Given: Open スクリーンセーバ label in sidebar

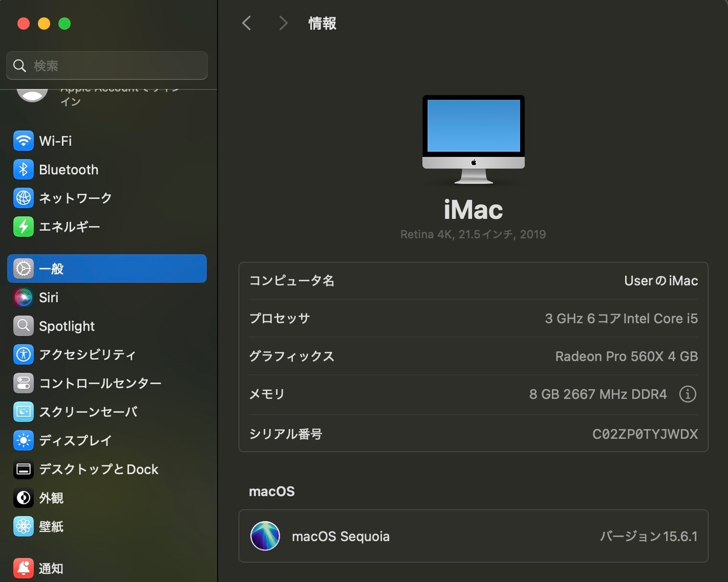Looking at the screenshot, I should click(x=88, y=412).
